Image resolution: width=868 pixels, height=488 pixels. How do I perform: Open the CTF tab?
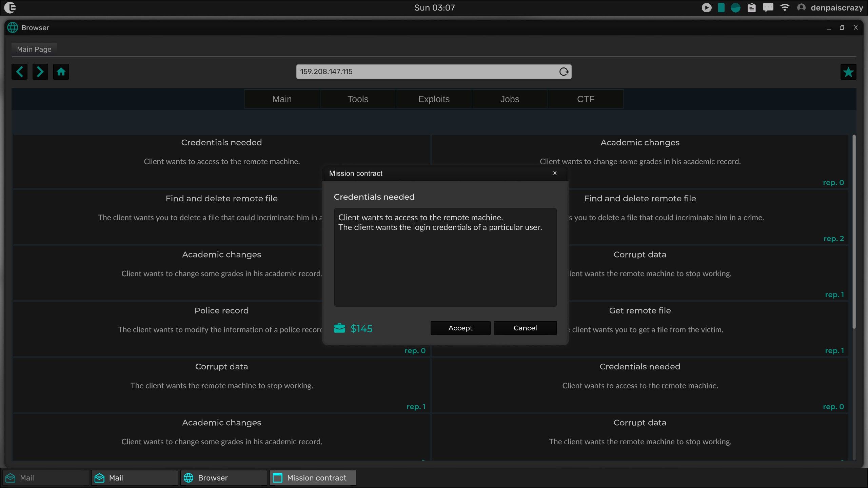[586, 99]
